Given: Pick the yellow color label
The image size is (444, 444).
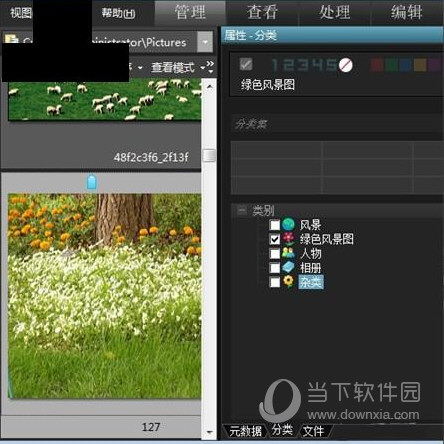Looking at the screenshot, I should pos(420,65).
